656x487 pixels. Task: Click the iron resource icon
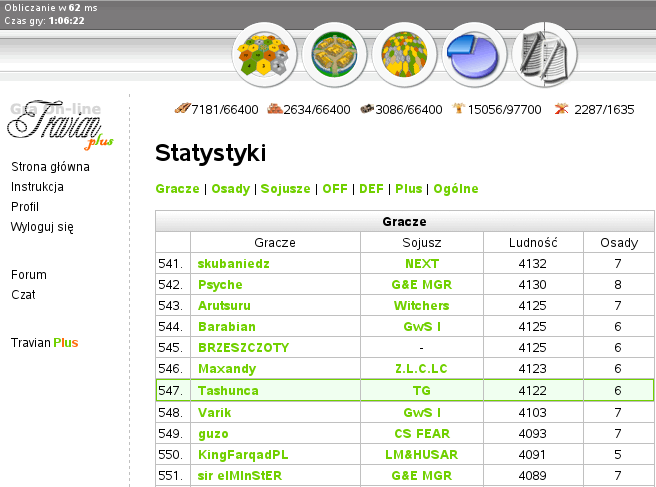pos(367,109)
